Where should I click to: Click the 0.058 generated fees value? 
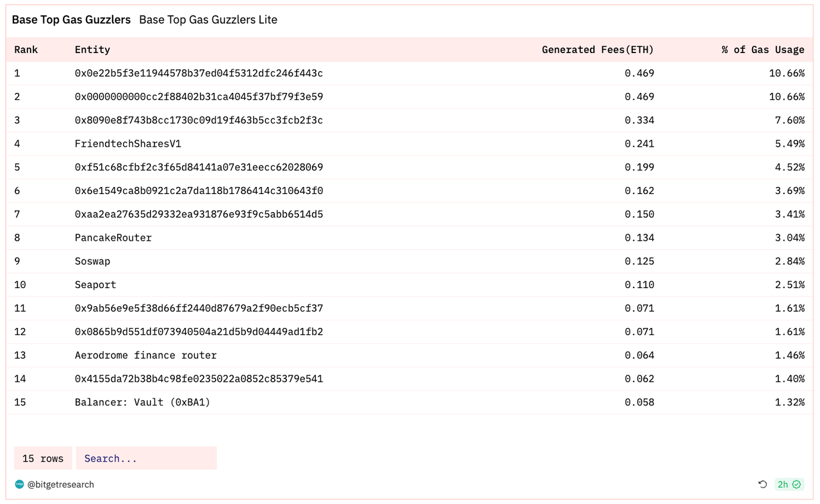(x=639, y=402)
